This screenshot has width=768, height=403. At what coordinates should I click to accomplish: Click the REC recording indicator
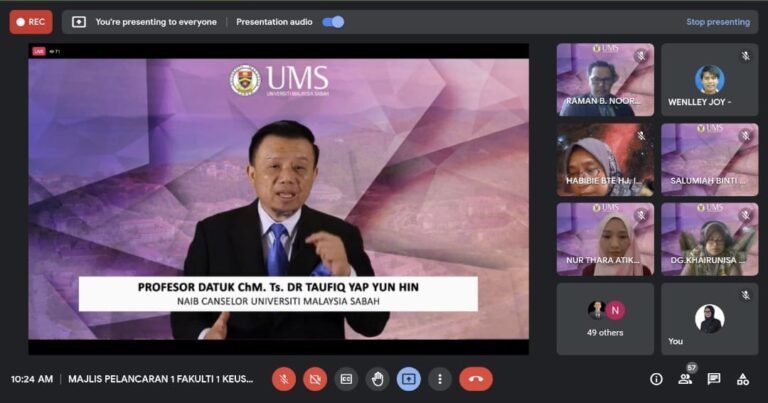click(31, 22)
